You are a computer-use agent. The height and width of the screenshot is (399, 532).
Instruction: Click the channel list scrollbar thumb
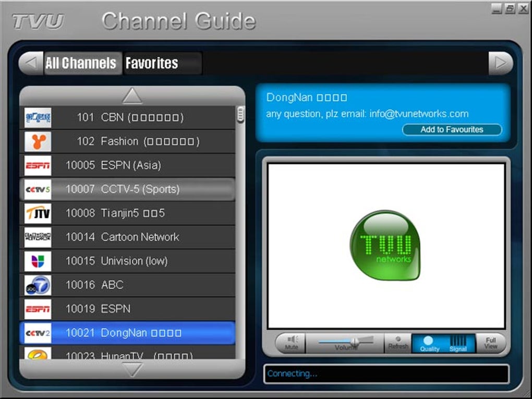tap(240, 115)
